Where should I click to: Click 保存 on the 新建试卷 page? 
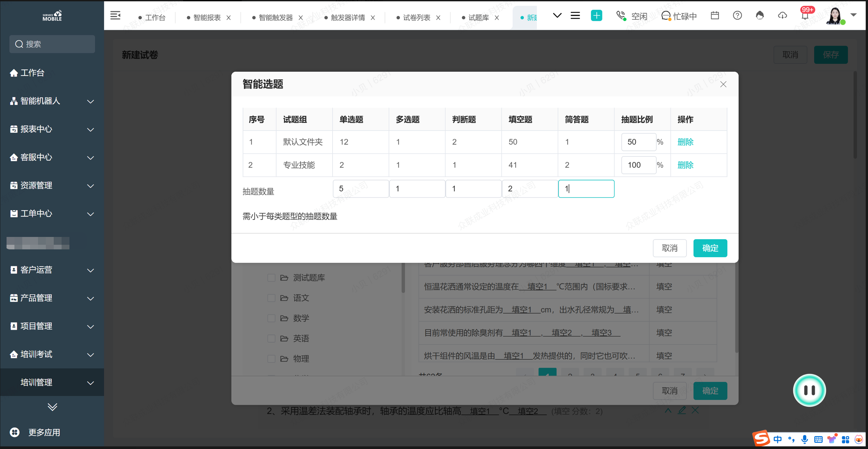[831, 55]
